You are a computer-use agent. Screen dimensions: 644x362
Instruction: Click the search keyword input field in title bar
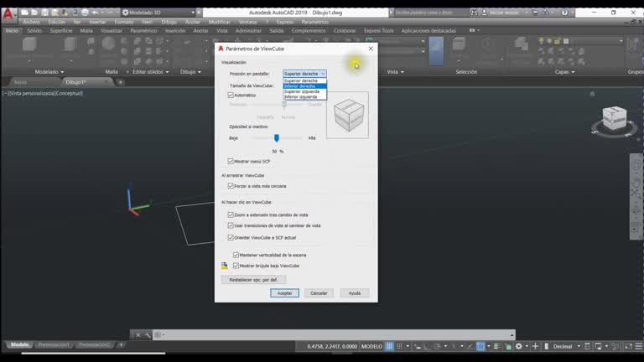click(x=431, y=13)
